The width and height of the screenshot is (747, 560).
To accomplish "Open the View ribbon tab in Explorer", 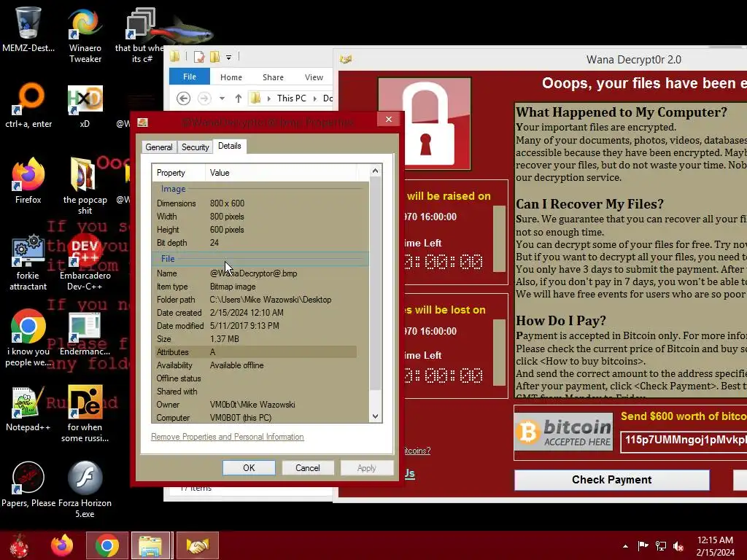I will pos(314,77).
